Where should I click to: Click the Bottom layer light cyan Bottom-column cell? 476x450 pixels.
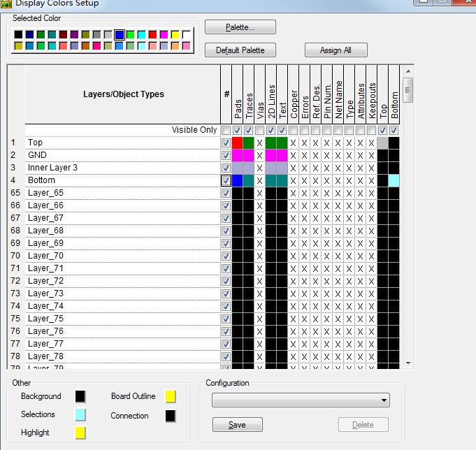394,180
